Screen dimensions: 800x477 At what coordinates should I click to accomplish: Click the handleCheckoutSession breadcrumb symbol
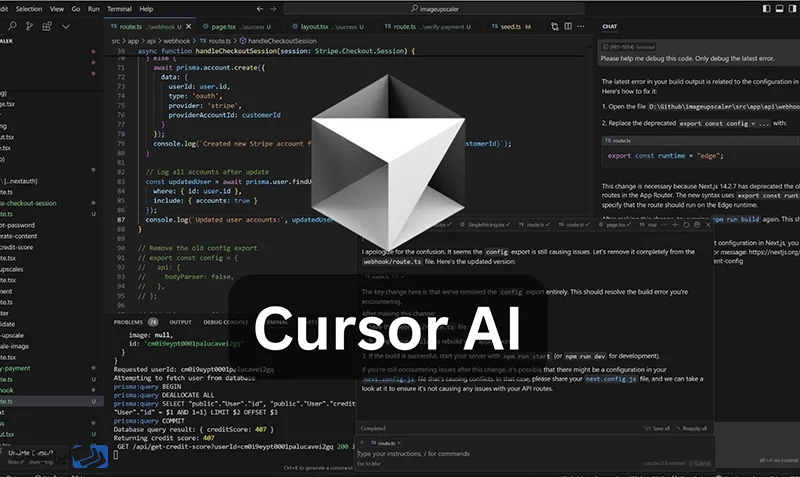tap(278, 41)
